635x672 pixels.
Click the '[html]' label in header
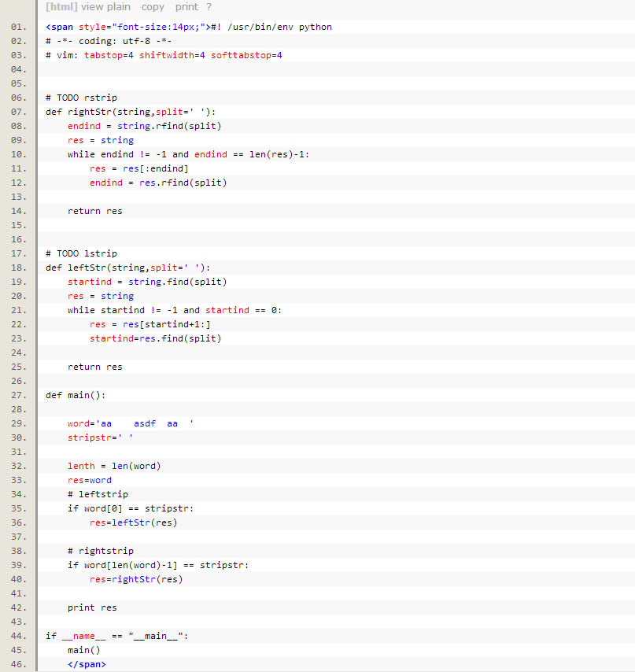pos(61,7)
